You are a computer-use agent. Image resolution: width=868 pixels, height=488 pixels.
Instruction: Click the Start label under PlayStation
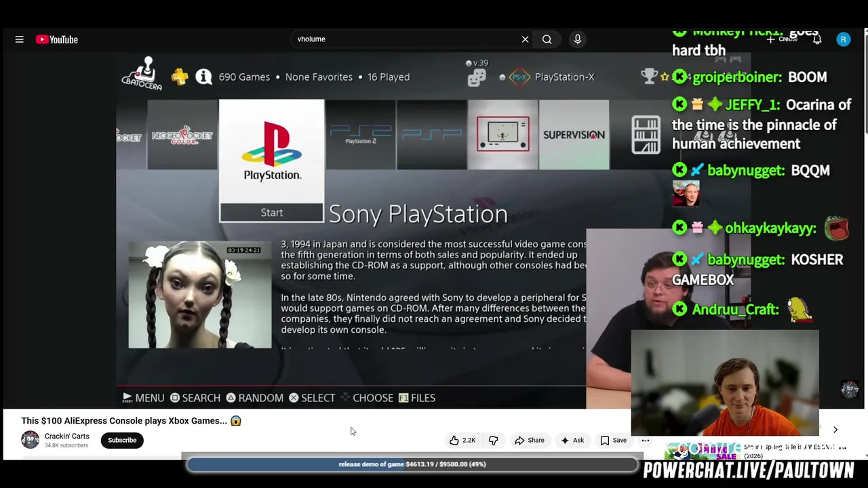(x=272, y=213)
